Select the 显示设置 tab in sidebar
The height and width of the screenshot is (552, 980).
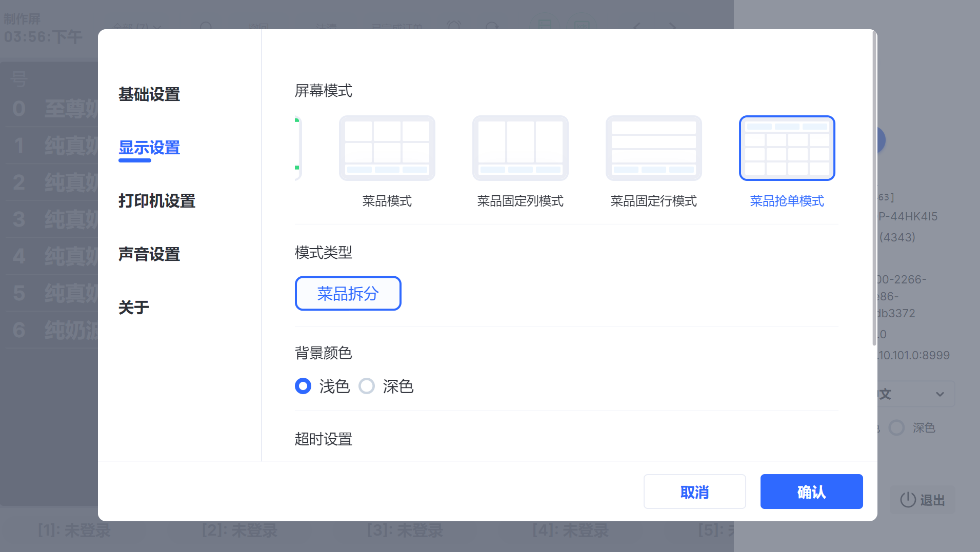149,148
